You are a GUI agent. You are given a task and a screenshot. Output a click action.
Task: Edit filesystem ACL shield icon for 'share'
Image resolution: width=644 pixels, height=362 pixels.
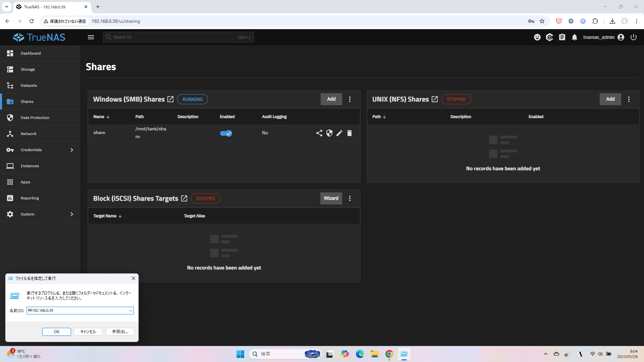click(329, 133)
